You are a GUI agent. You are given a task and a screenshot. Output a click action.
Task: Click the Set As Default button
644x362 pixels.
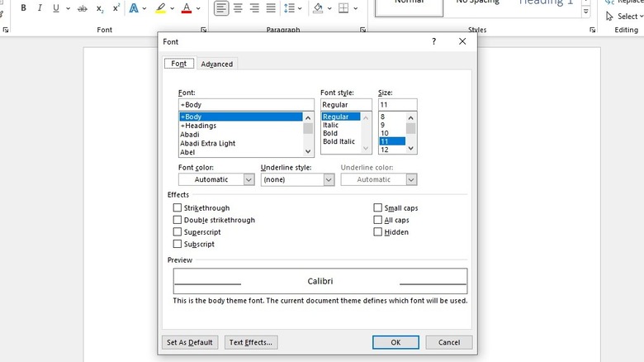(x=190, y=342)
